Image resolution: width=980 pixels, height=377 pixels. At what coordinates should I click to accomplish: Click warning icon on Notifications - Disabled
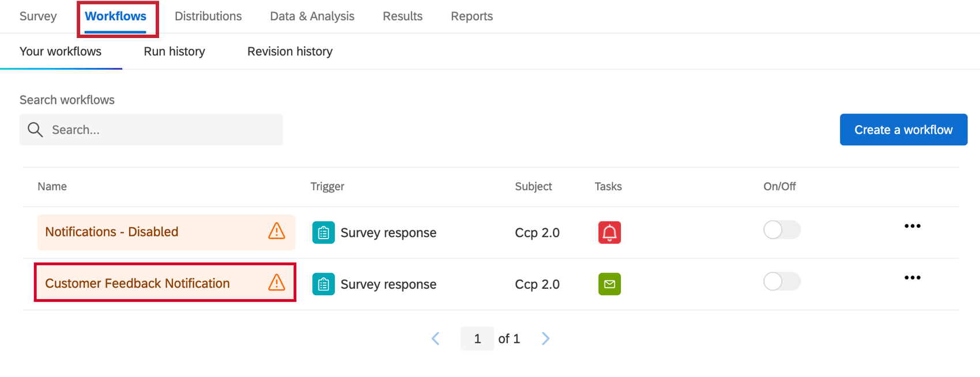[277, 231]
